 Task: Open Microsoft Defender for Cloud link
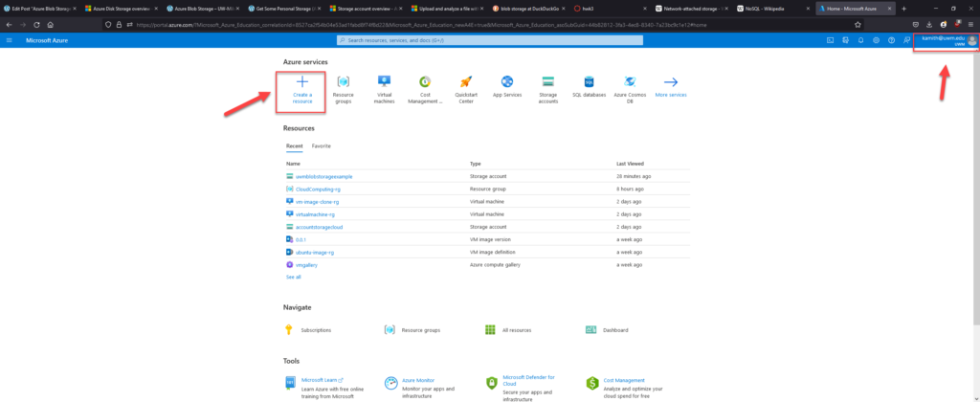pyautogui.click(x=528, y=380)
